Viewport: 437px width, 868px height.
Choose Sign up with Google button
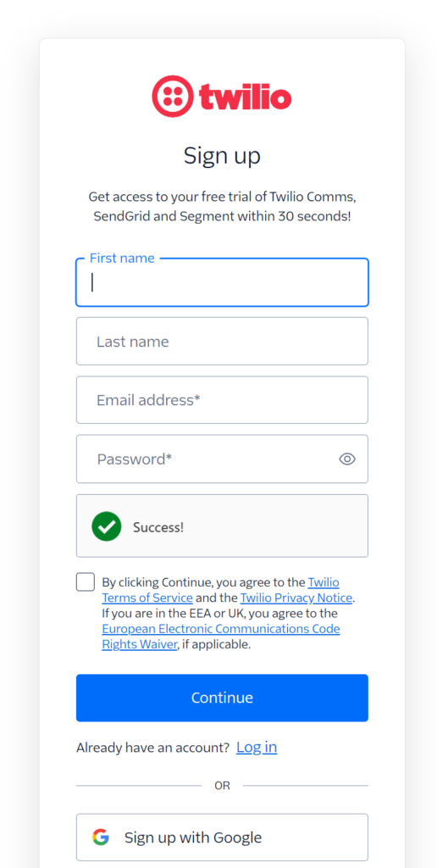coord(222,837)
